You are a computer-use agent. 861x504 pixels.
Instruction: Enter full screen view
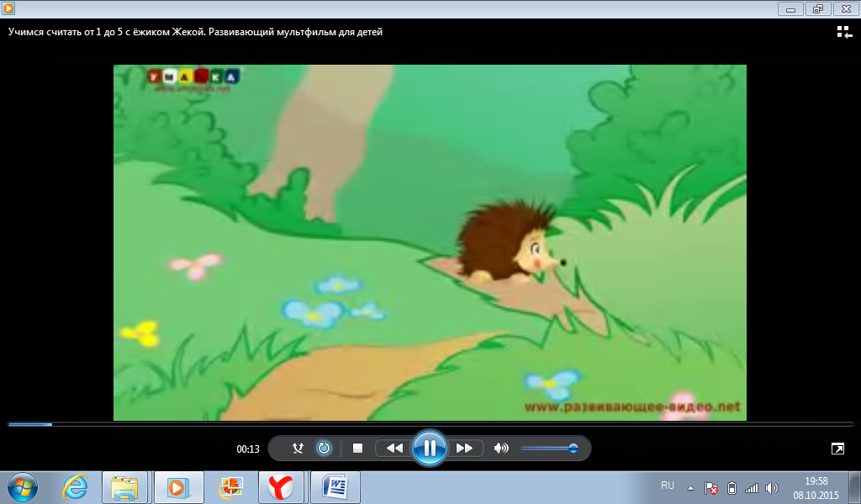click(x=838, y=449)
